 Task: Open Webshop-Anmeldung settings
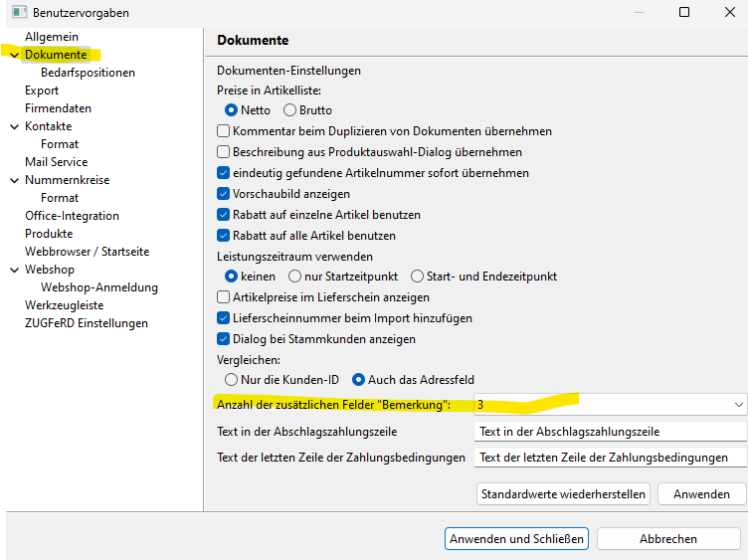coord(99,287)
